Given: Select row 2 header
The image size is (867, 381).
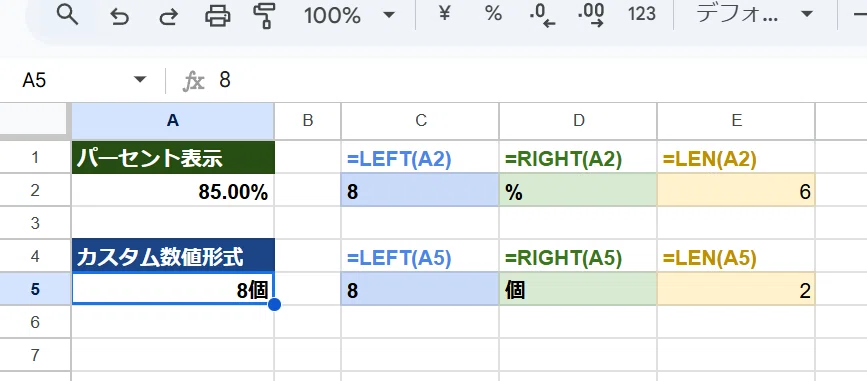Looking at the screenshot, I should 35,191.
